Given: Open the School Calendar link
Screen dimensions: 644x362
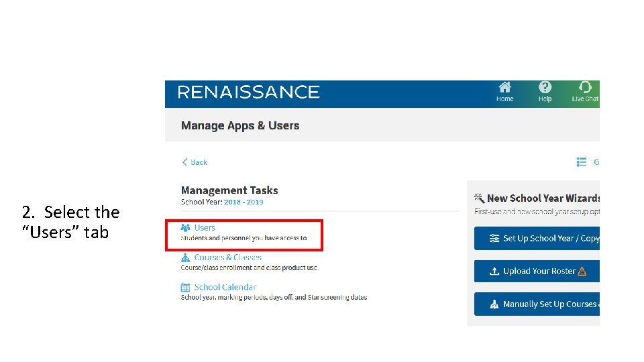Looking at the screenshot, I should 225,287.
